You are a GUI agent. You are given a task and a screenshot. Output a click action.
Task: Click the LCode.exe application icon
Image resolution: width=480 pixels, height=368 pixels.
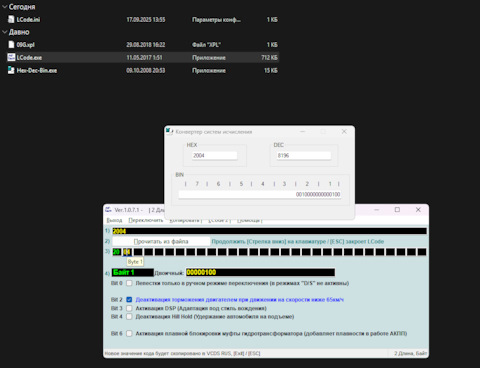click(11, 57)
